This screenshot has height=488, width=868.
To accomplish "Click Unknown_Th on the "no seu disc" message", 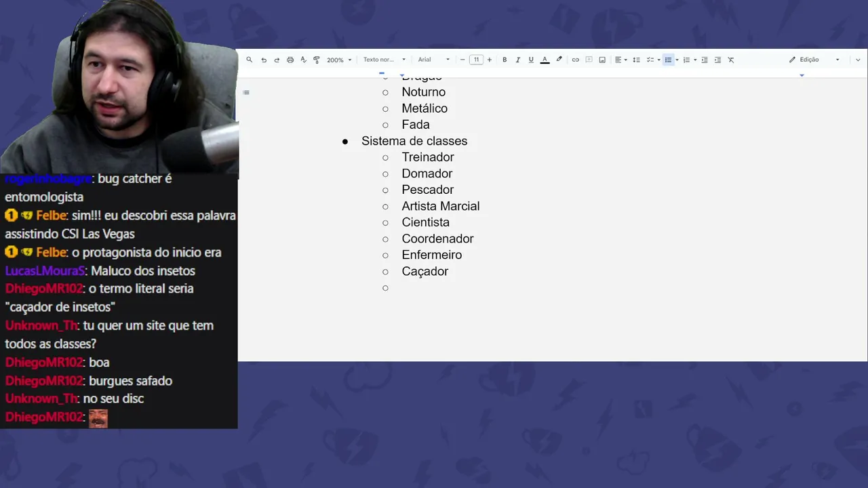I will [x=41, y=399].
